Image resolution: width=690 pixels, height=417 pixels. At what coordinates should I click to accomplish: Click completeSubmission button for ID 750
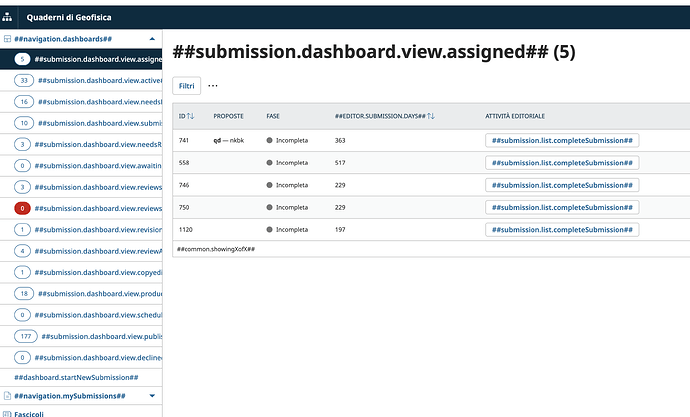(562, 207)
